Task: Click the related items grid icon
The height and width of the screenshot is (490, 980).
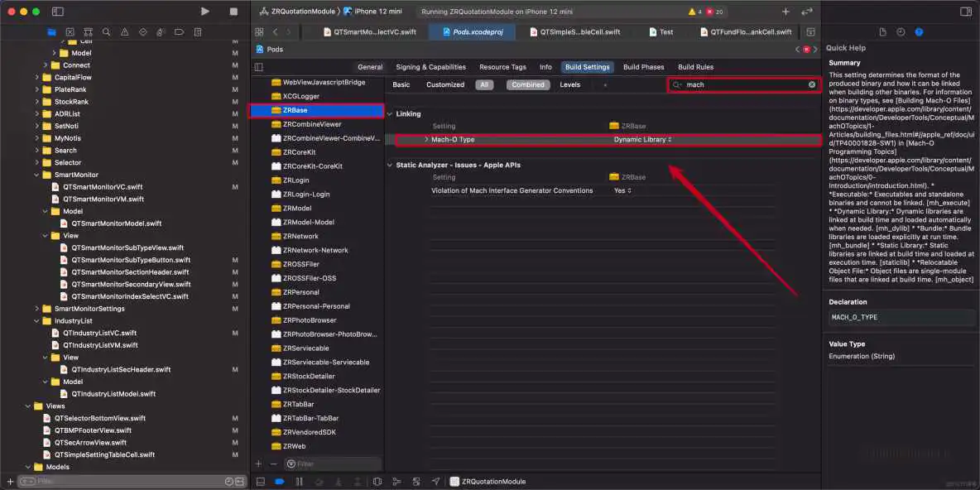Action: click(x=259, y=32)
